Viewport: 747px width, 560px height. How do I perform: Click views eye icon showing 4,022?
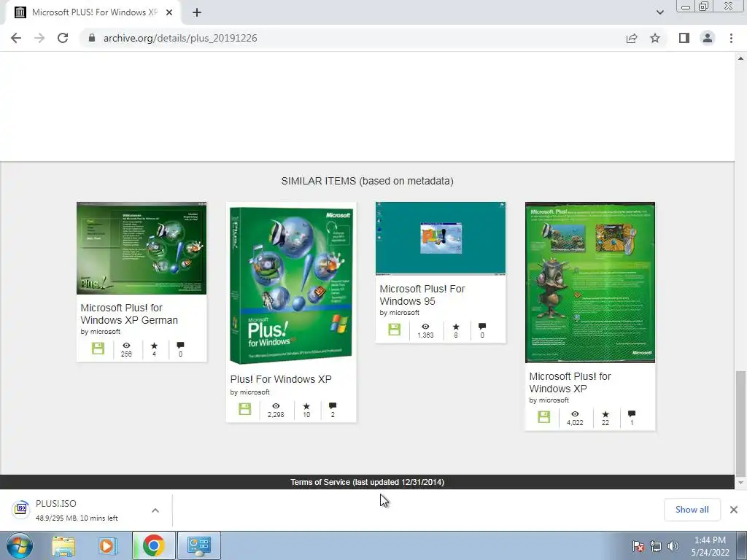point(575,414)
